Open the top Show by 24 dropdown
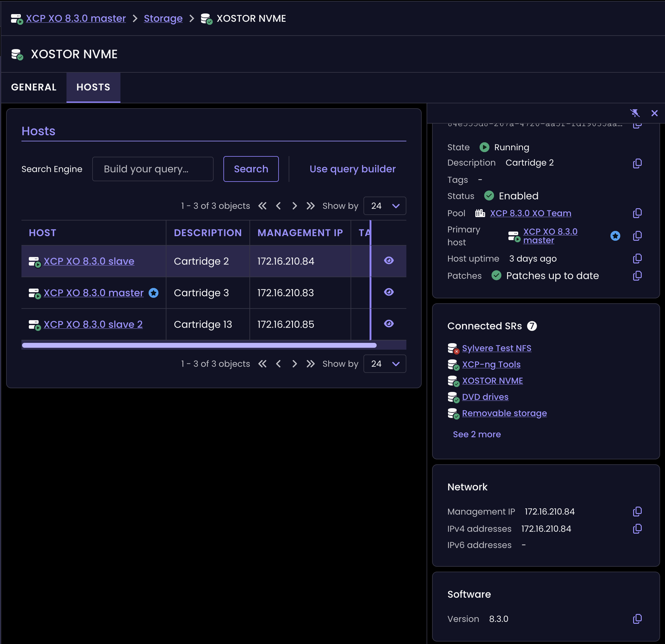Image resolution: width=665 pixels, height=644 pixels. tap(385, 206)
